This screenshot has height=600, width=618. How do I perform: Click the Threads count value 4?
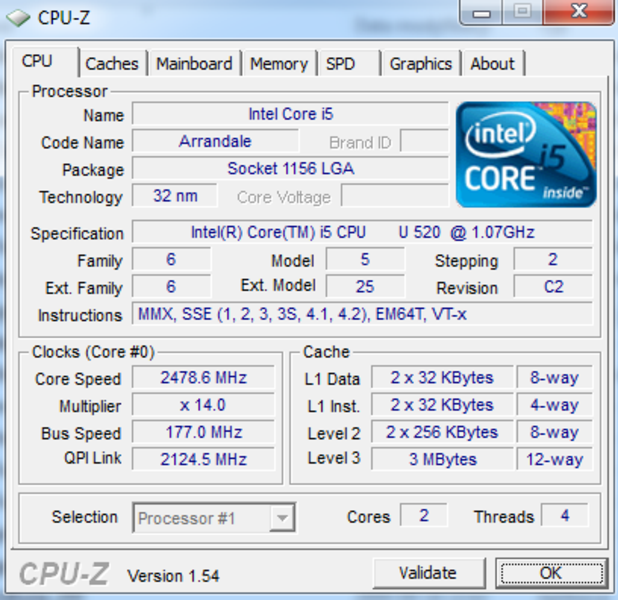(565, 515)
